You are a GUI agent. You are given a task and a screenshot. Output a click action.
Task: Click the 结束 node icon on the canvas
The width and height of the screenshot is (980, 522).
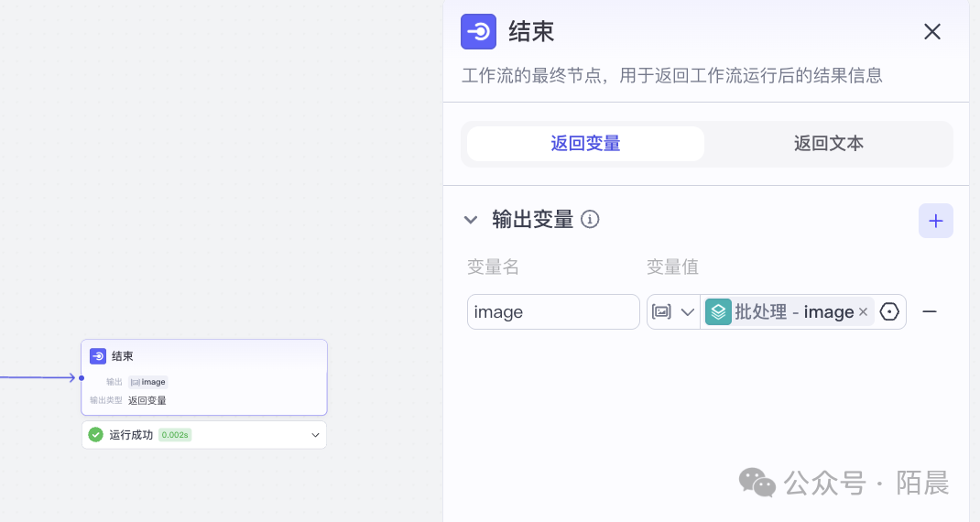pyautogui.click(x=98, y=356)
